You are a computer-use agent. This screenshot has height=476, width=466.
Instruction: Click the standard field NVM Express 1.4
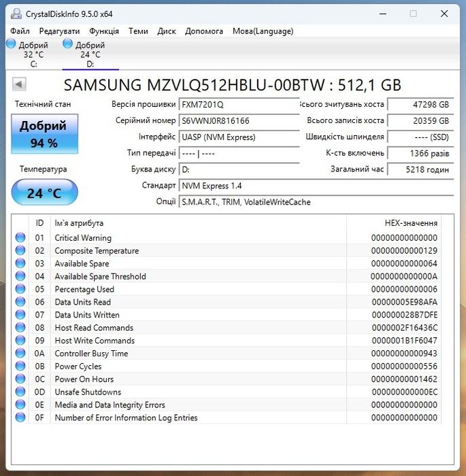[x=316, y=186]
